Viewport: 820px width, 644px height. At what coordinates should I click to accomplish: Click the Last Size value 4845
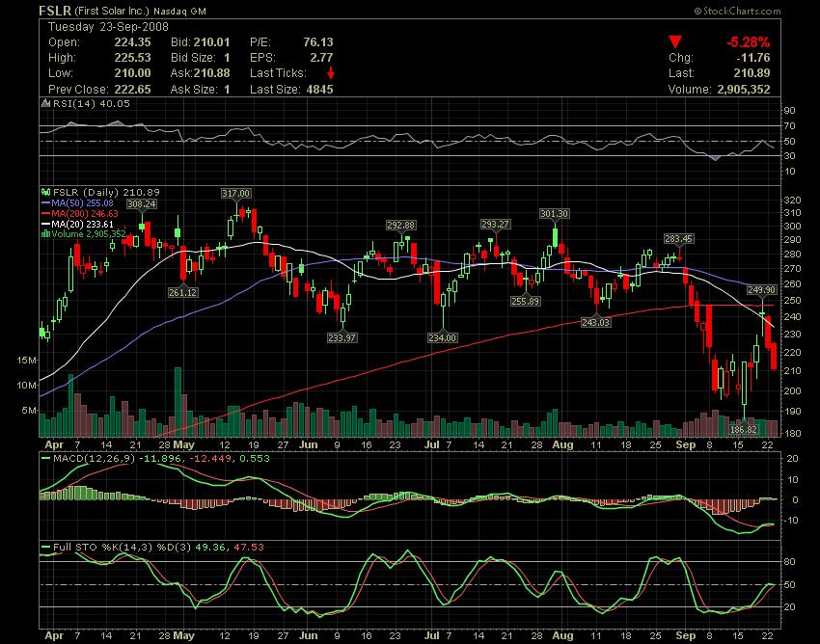[319, 90]
